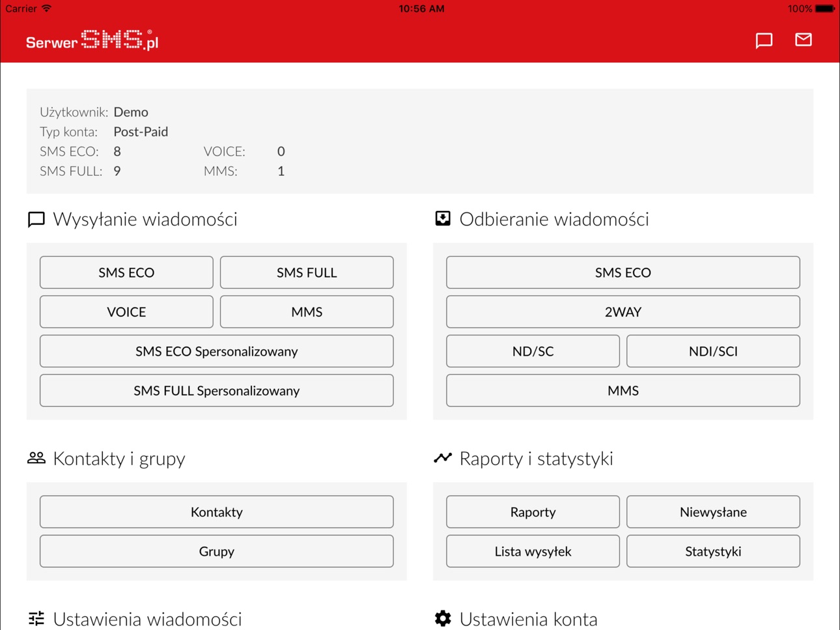Open the envelope mail icon in header
Screen dimensions: 840x630
[x=804, y=40]
